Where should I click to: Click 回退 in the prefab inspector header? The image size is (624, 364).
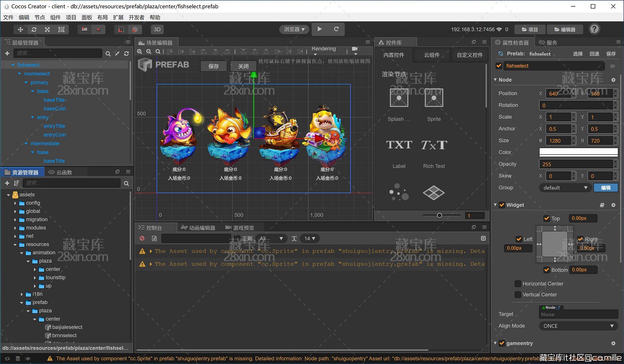click(594, 54)
